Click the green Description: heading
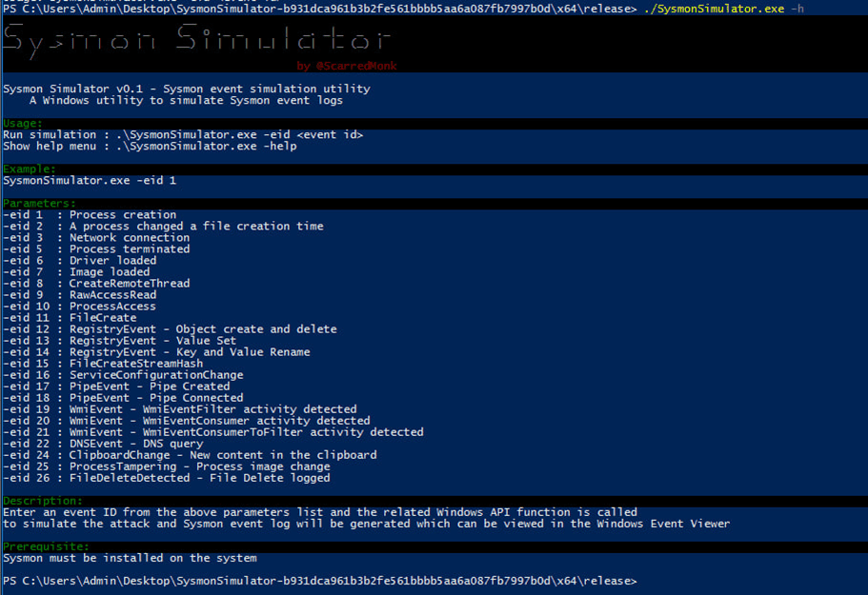The width and height of the screenshot is (868, 595). (43, 501)
